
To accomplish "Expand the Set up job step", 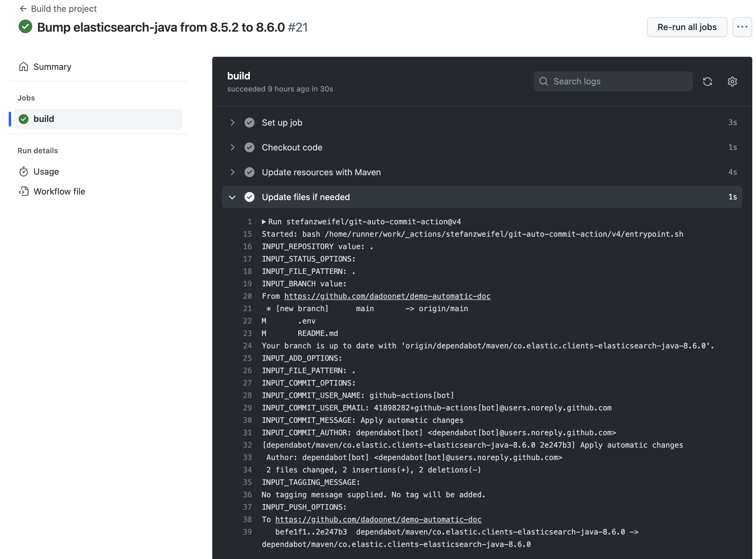I will click(x=233, y=122).
